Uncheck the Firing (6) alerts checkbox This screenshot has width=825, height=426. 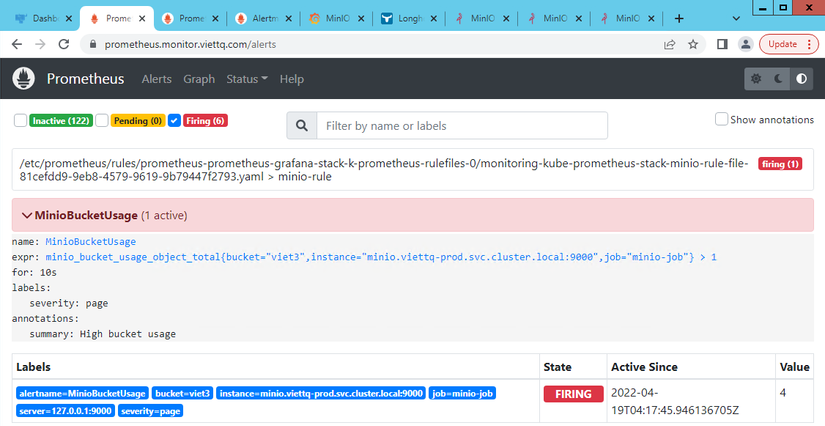click(175, 121)
